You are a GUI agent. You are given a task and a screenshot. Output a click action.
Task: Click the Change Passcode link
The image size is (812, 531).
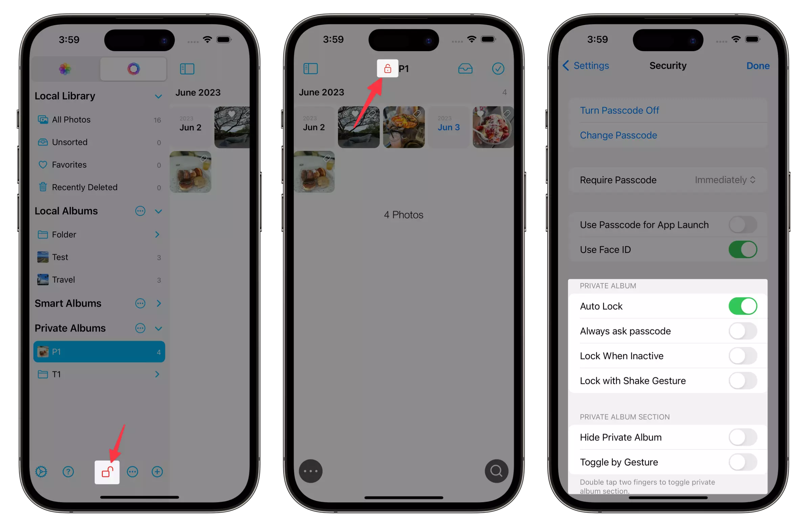618,135
